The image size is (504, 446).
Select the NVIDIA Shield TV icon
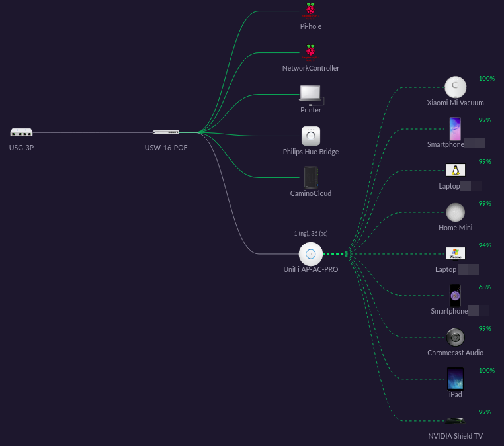click(455, 421)
